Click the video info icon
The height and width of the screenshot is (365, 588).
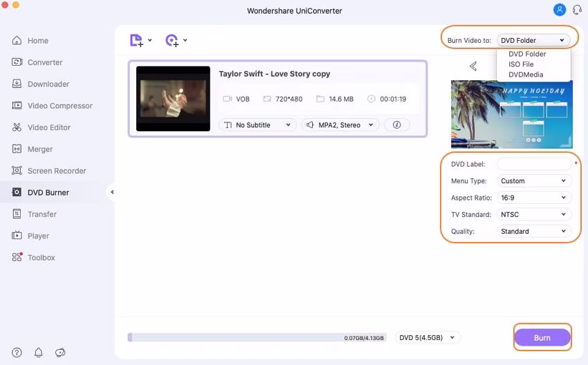[397, 125]
